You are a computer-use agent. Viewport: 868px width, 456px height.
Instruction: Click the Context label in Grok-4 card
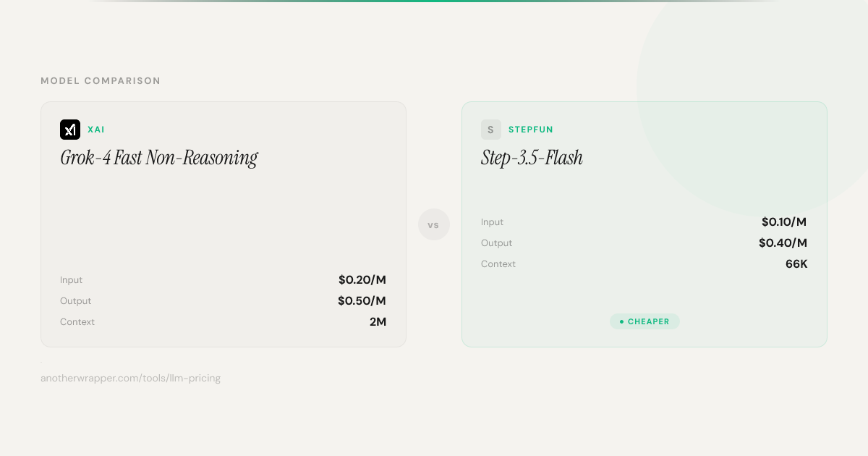click(x=77, y=322)
